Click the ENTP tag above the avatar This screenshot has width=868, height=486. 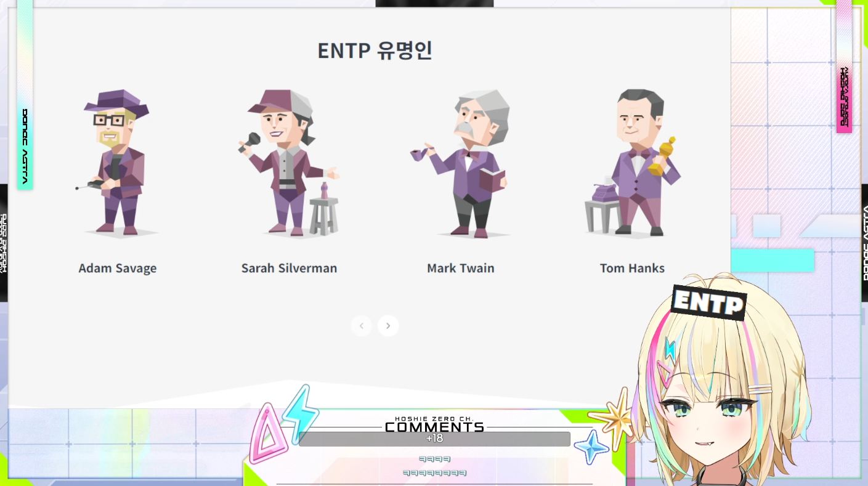click(x=708, y=302)
